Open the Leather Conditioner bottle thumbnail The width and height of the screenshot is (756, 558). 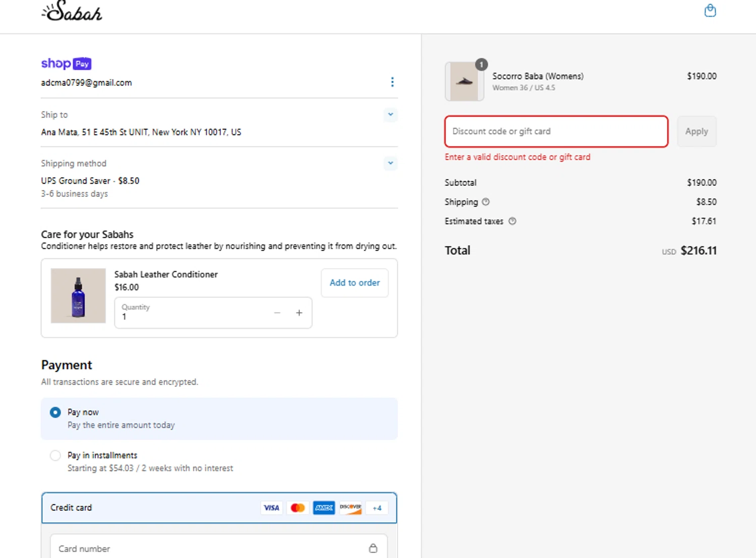pyautogui.click(x=78, y=296)
